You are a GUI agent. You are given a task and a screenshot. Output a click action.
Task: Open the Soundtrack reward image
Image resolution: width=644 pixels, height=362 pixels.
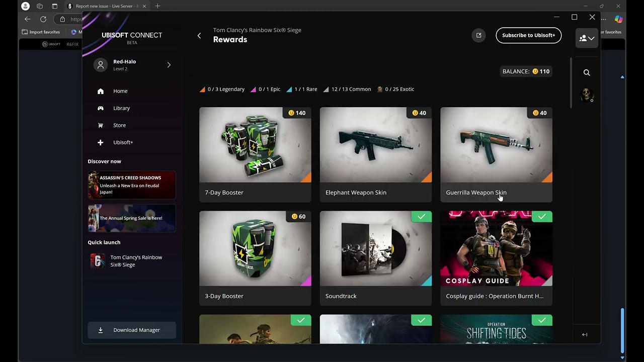point(376,248)
